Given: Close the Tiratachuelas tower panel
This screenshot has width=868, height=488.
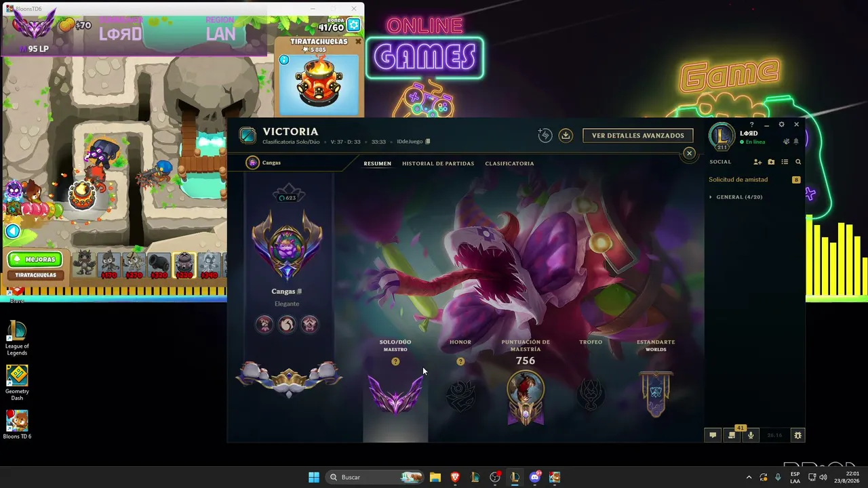Looking at the screenshot, I should tap(358, 41).
